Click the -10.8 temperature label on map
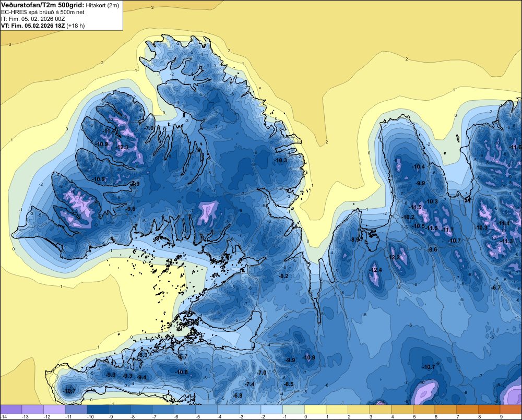The width and height of the screenshot is (522, 420). tap(182, 372)
